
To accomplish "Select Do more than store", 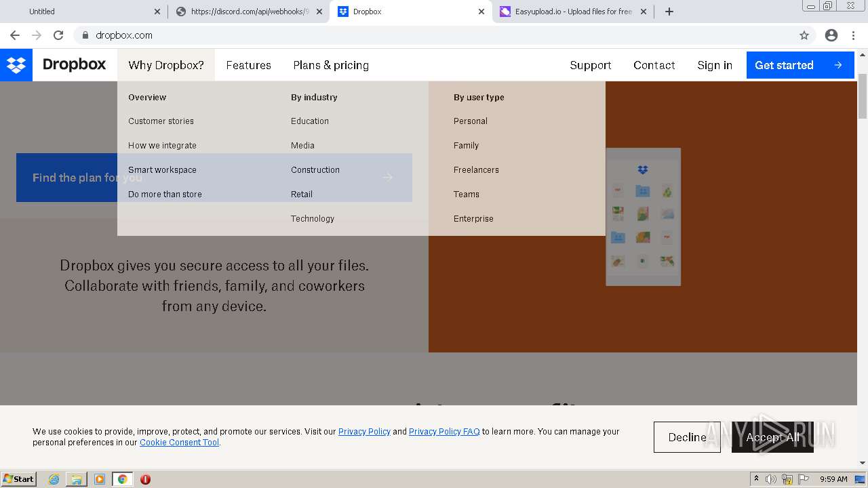I will coord(165,194).
